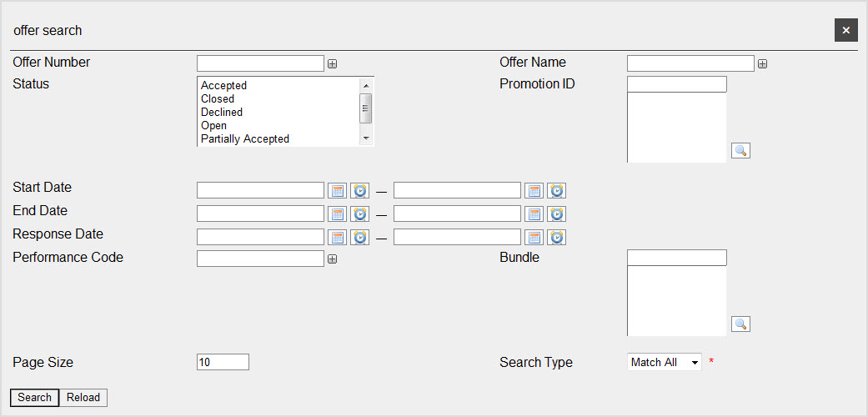Viewport: 868px width, 417px height.
Task: Select Partially Accepted in Status list
Action: point(244,138)
